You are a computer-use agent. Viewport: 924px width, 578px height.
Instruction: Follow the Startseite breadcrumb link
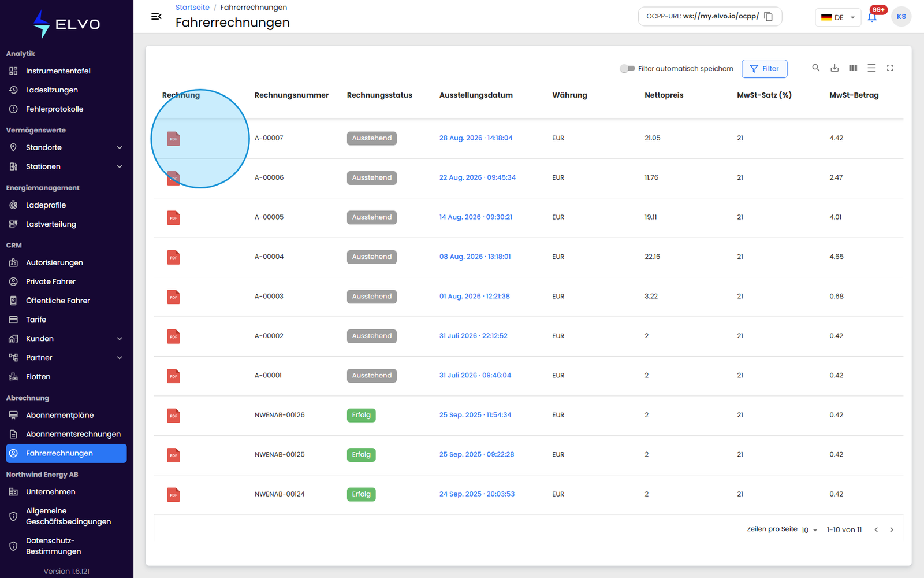coord(192,8)
